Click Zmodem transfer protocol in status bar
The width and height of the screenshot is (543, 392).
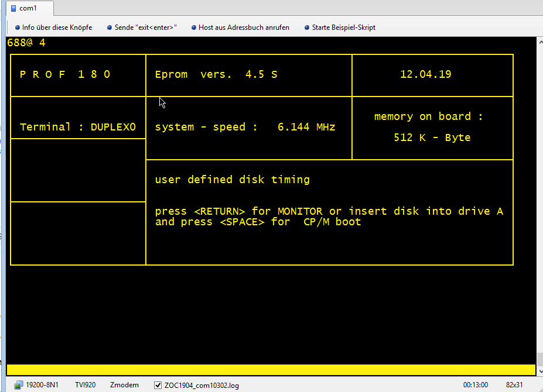(124, 385)
